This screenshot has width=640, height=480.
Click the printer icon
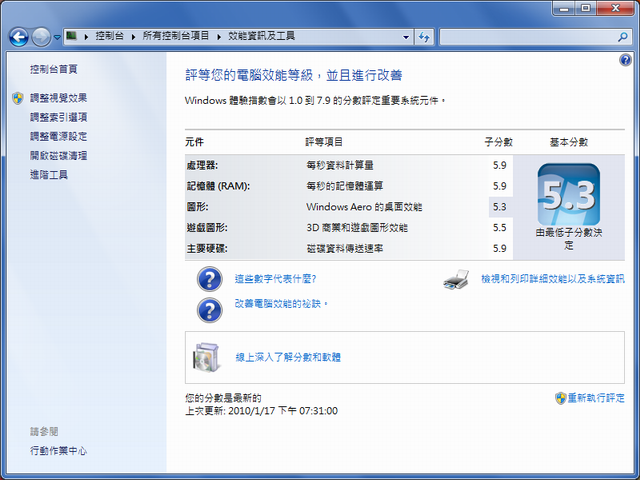[456, 280]
